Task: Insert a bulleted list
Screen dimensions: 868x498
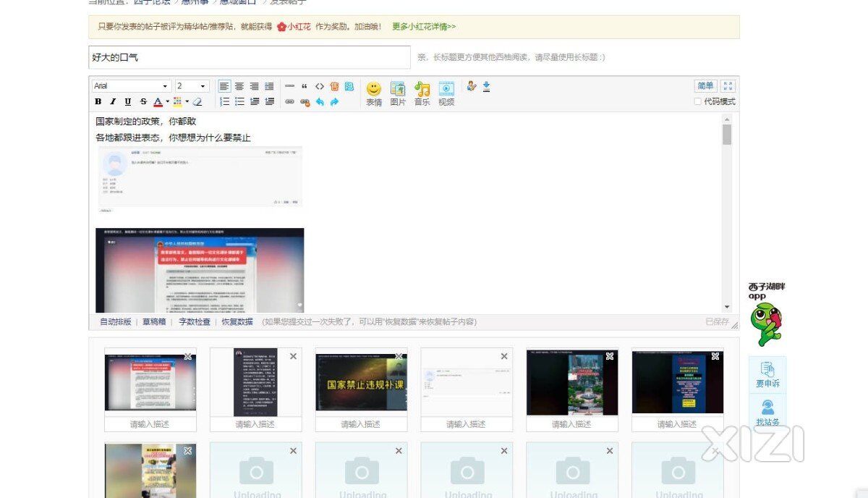Action: pos(239,102)
